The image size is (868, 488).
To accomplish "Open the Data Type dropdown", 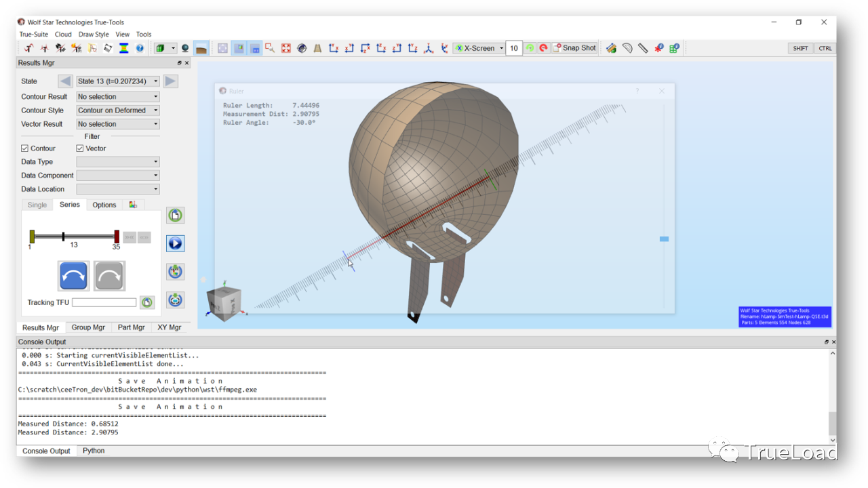I will coord(118,162).
